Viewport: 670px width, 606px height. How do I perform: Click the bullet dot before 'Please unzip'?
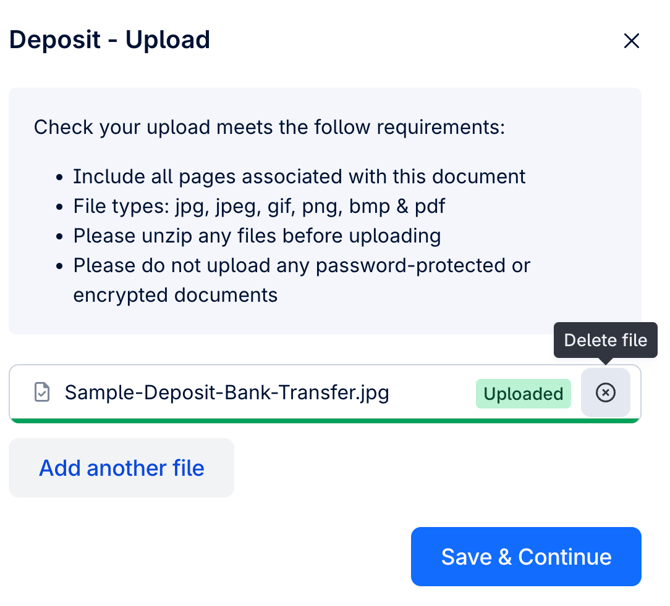coord(59,237)
